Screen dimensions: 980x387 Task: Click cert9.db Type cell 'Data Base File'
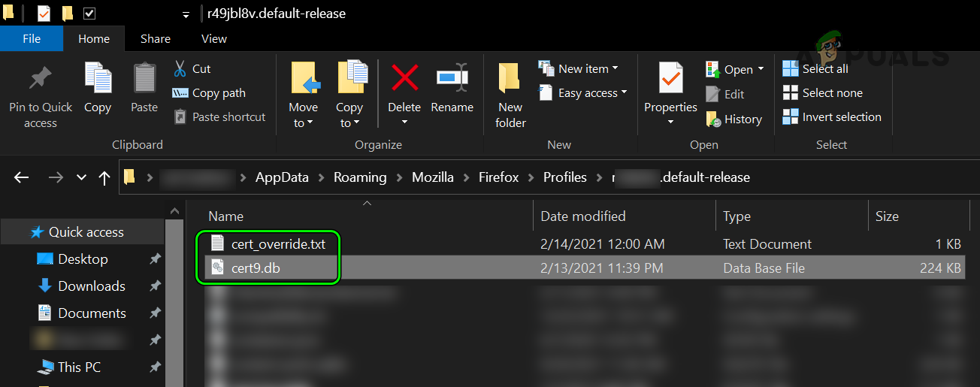tap(764, 268)
